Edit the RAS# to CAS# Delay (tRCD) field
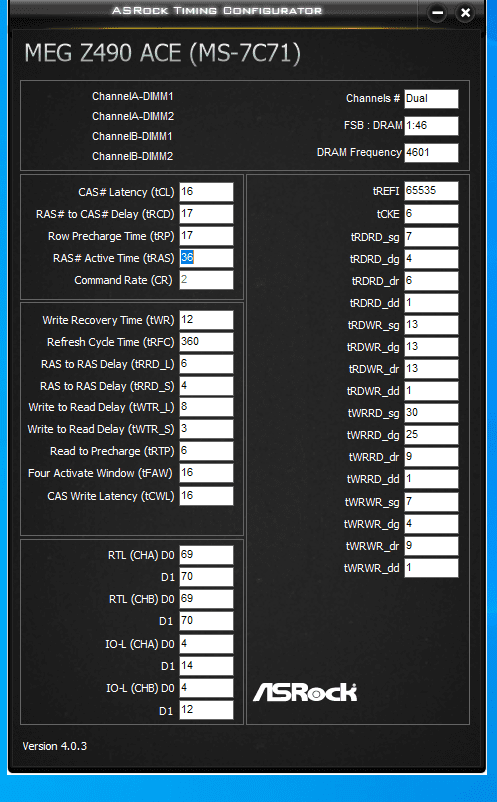The image size is (497, 802). click(206, 214)
